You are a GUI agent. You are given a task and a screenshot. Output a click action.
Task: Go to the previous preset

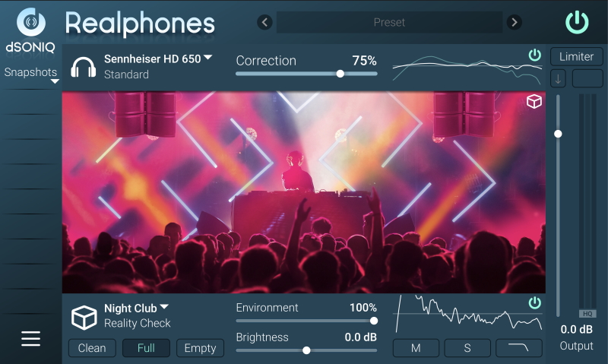click(x=264, y=22)
